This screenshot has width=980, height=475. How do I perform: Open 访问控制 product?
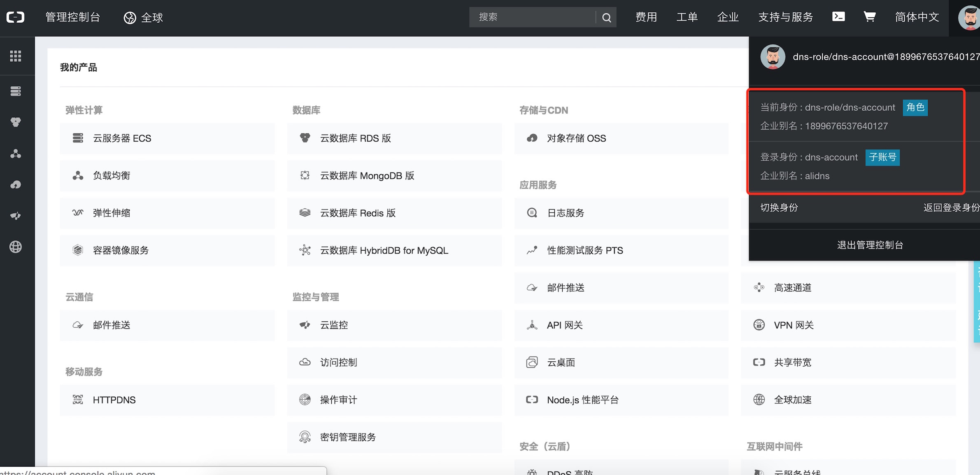tap(394, 363)
